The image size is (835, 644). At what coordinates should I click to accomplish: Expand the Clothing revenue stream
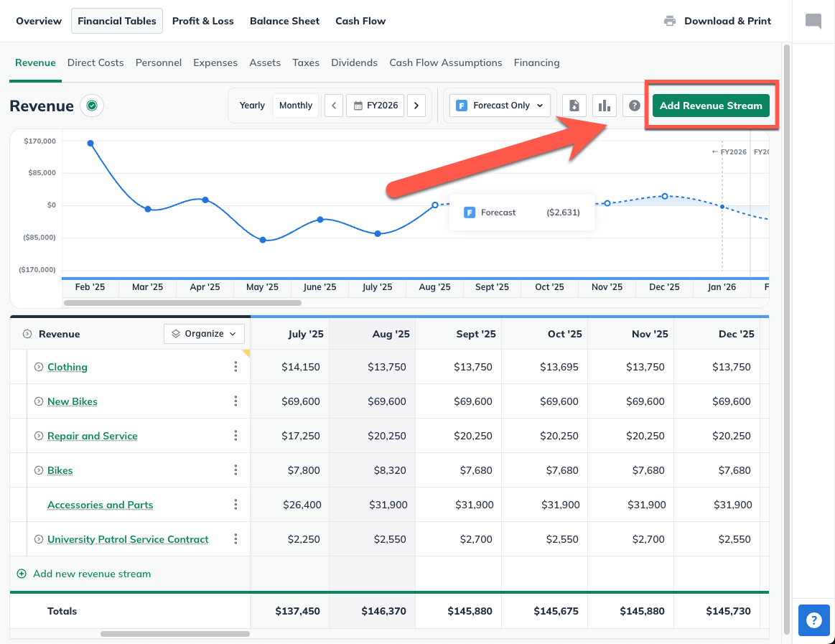click(x=38, y=366)
